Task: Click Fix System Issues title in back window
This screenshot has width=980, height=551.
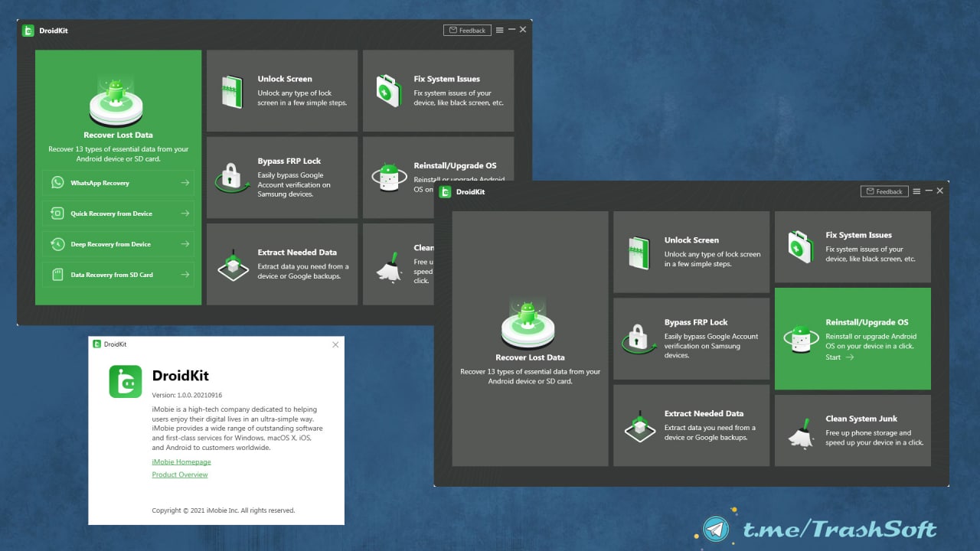Action: click(x=447, y=79)
